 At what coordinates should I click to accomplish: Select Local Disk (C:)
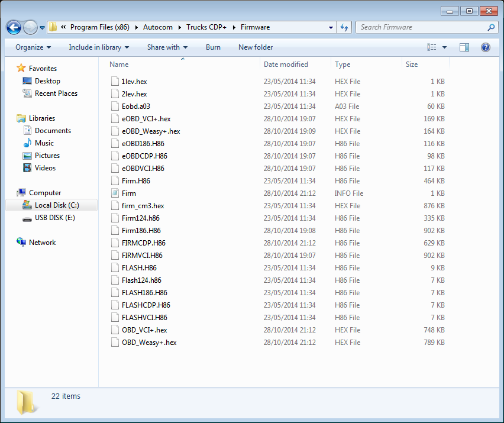51,205
